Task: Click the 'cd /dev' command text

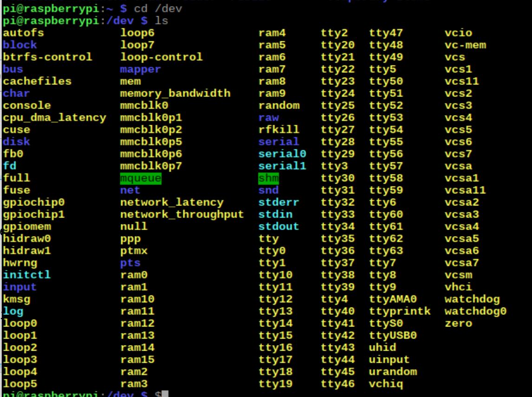Action: tap(158, 8)
